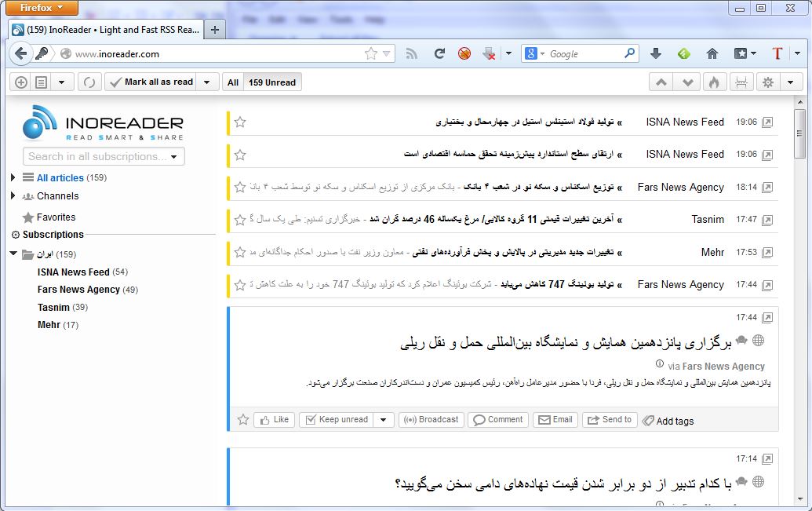
Task: Open the bookmarks menu icon
Action: pos(741,53)
